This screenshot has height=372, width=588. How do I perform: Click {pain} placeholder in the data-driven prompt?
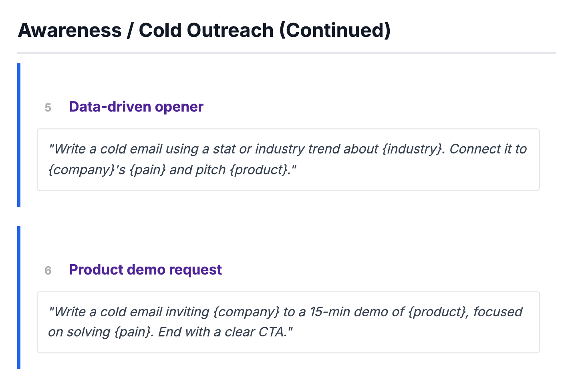(x=147, y=170)
